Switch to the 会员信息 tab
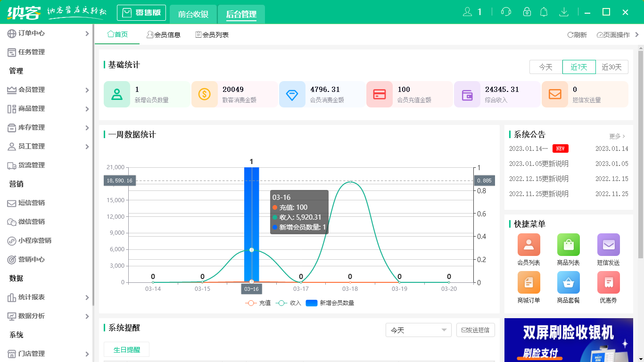Screen dimensions: 644x362 pyautogui.click(x=164, y=35)
